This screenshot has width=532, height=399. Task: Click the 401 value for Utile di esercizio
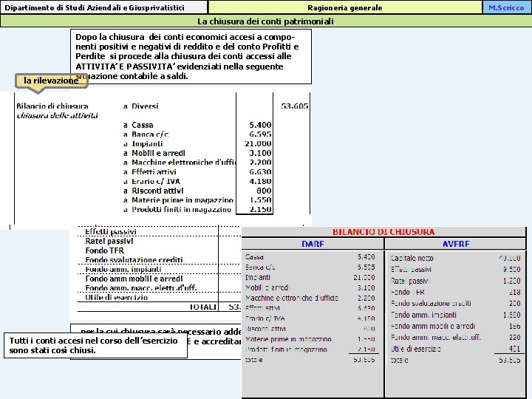click(x=515, y=349)
